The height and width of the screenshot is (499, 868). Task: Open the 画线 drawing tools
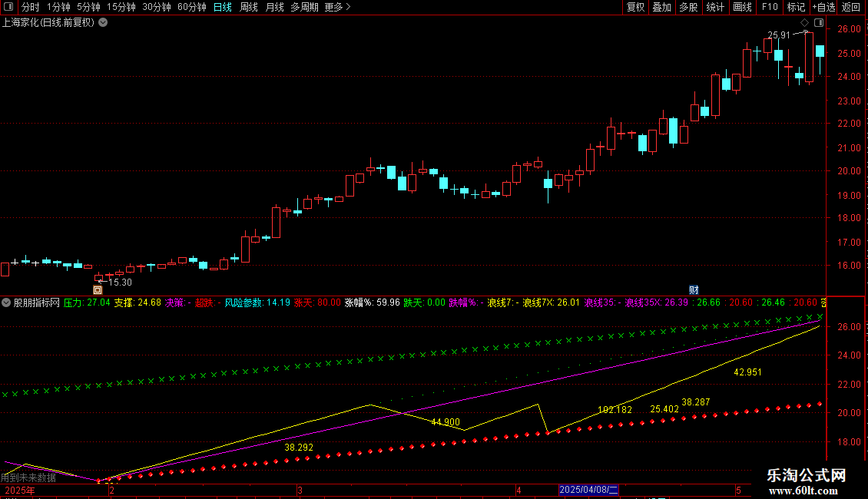(742, 7)
